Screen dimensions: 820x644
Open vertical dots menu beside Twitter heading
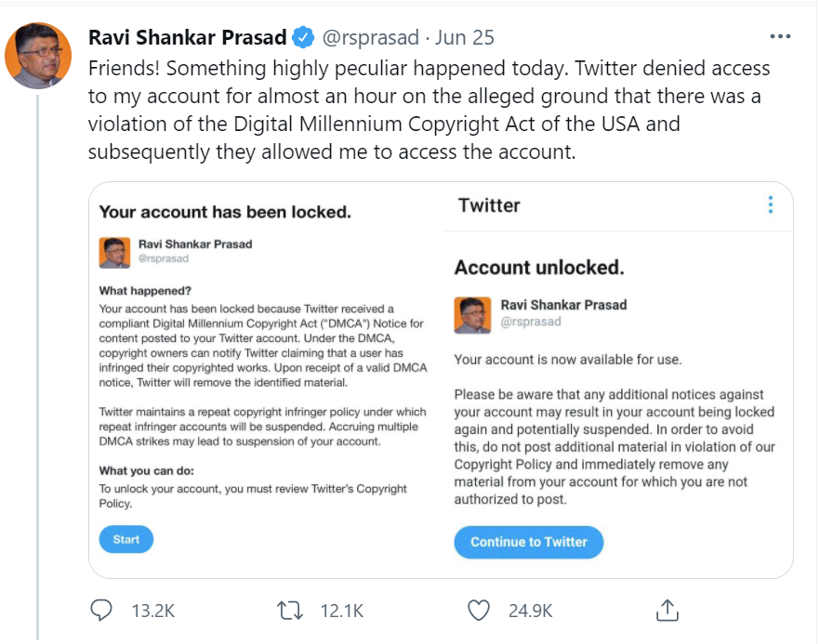(x=771, y=204)
